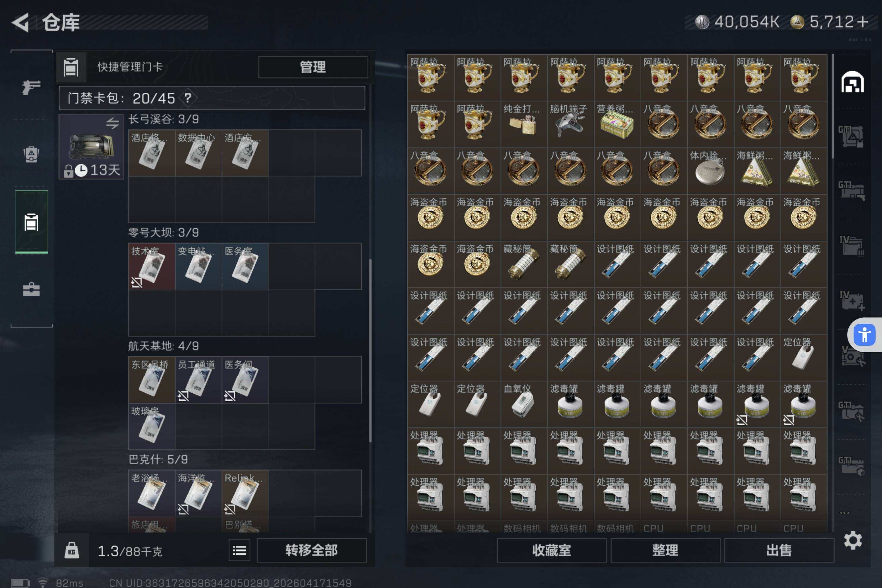Click the list view icon beside 转移全部
The image size is (882, 588).
tap(239, 550)
